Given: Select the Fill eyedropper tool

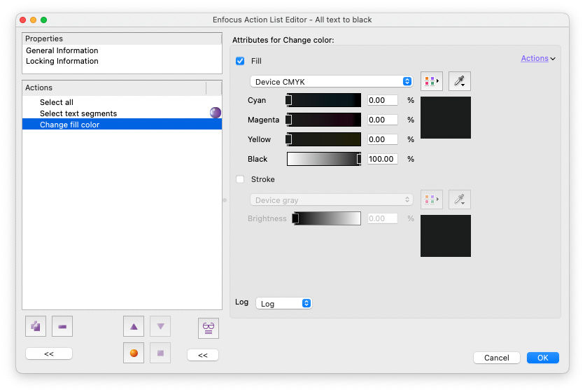Looking at the screenshot, I should (460, 81).
